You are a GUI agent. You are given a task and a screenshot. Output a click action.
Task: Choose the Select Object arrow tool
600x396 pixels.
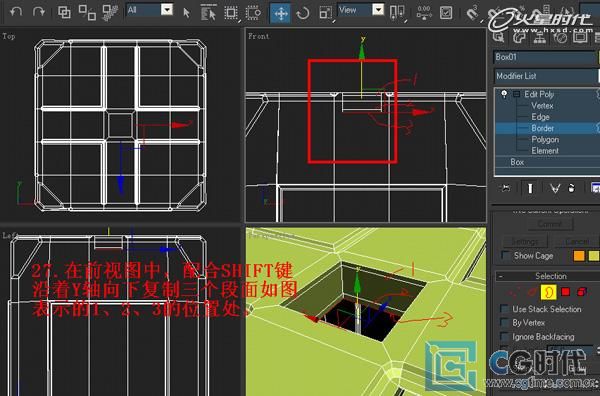tap(186, 13)
